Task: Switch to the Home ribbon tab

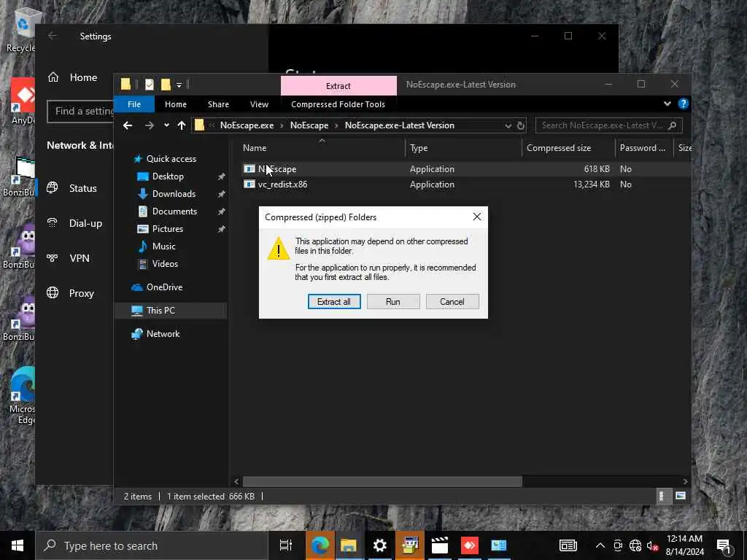Action: pyautogui.click(x=176, y=104)
